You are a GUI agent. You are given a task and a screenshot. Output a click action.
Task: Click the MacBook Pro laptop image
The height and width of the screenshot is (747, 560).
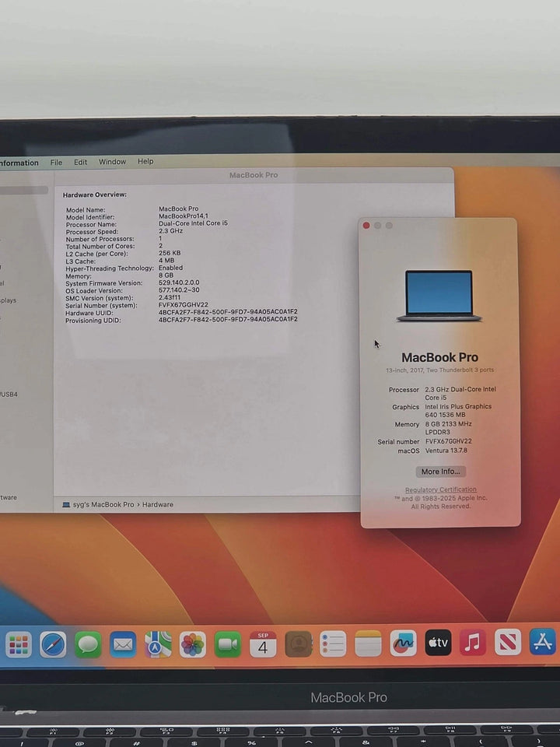(x=439, y=296)
